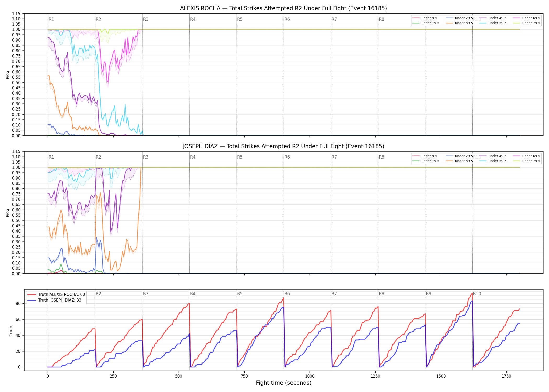Click 'under 49.5' legend entry in middle chart
Screen dimensions: 549x392
493,156
